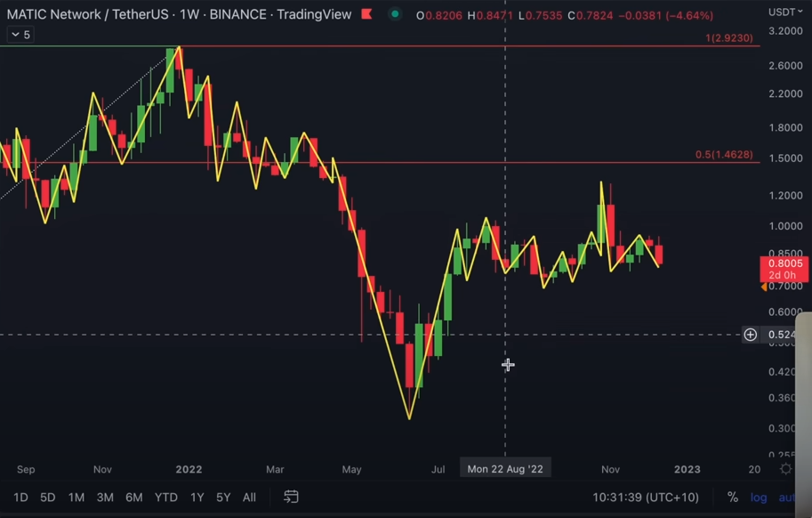Select the 5D time range
812x518 pixels.
pyautogui.click(x=48, y=498)
